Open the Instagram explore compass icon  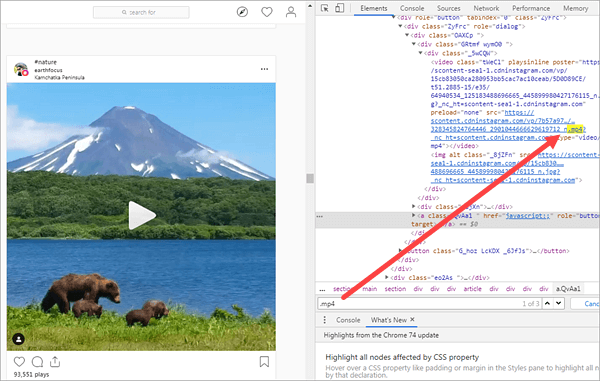click(x=242, y=12)
